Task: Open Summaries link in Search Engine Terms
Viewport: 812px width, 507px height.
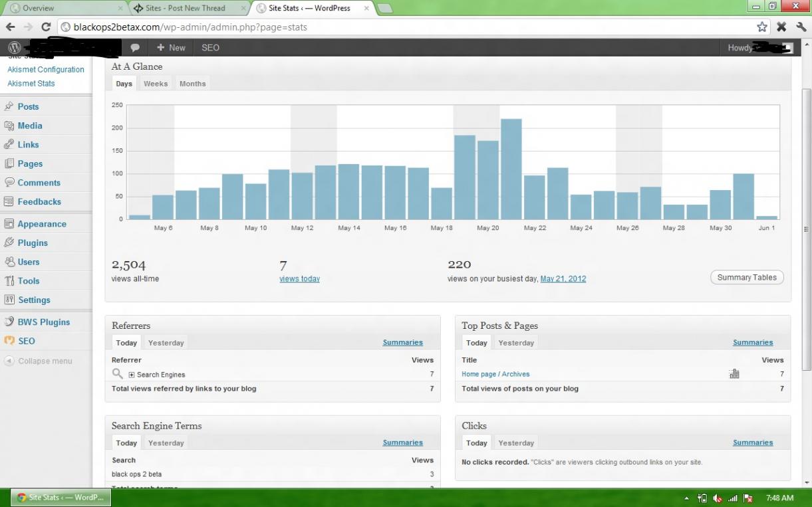Action: 402,443
